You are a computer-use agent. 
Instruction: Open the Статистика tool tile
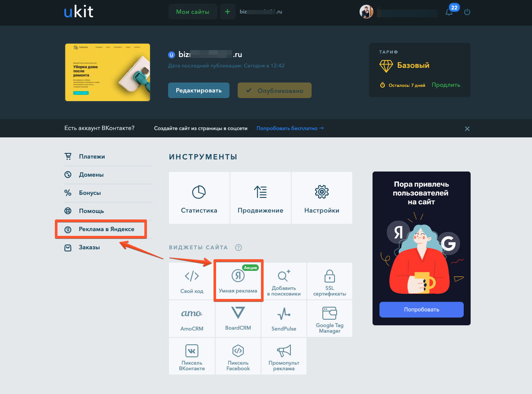(199, 198)
